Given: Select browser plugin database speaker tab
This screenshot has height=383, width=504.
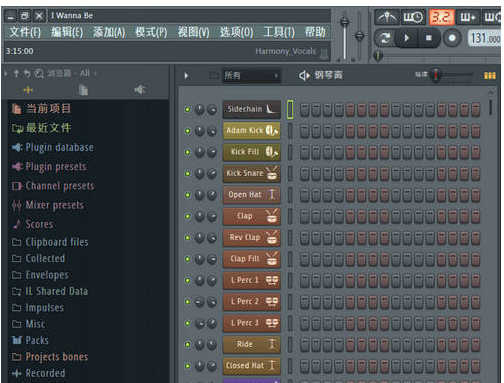Looking at the screenshot, I should 139,90.
